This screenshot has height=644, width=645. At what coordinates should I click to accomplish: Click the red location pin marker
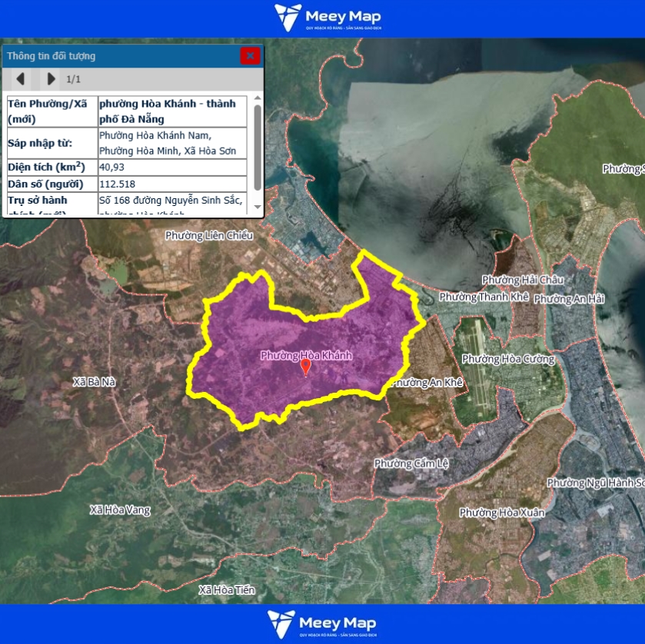(x=306, y=367)
